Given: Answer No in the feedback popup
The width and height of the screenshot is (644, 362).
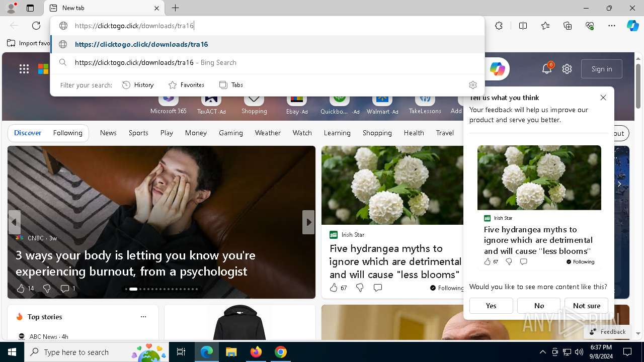Looking at the screenshot, I should [x=539, y=306].
